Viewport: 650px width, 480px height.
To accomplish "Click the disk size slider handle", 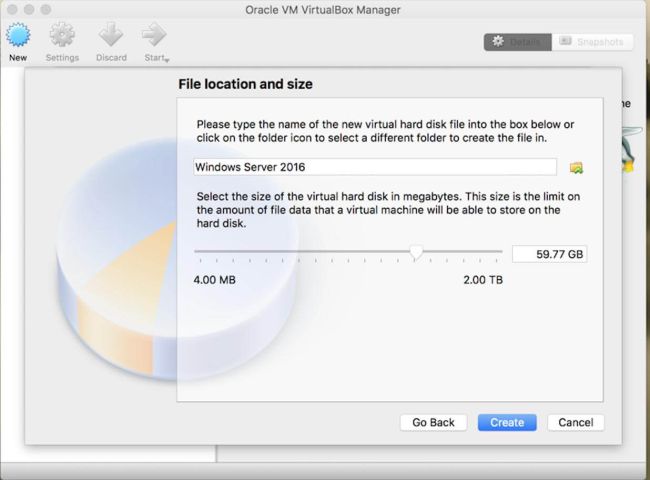I will [x=416, y=253].
